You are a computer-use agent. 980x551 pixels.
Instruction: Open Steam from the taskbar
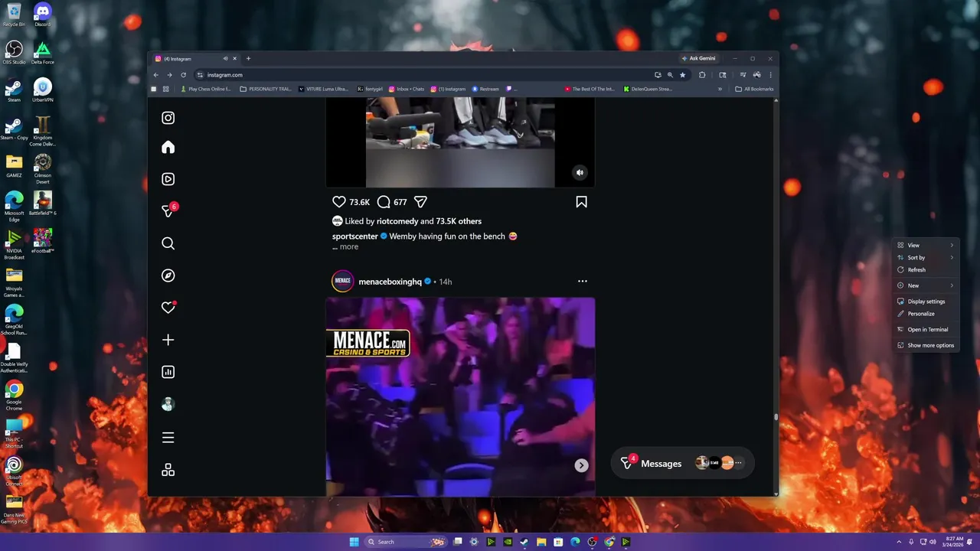point(524,542)
